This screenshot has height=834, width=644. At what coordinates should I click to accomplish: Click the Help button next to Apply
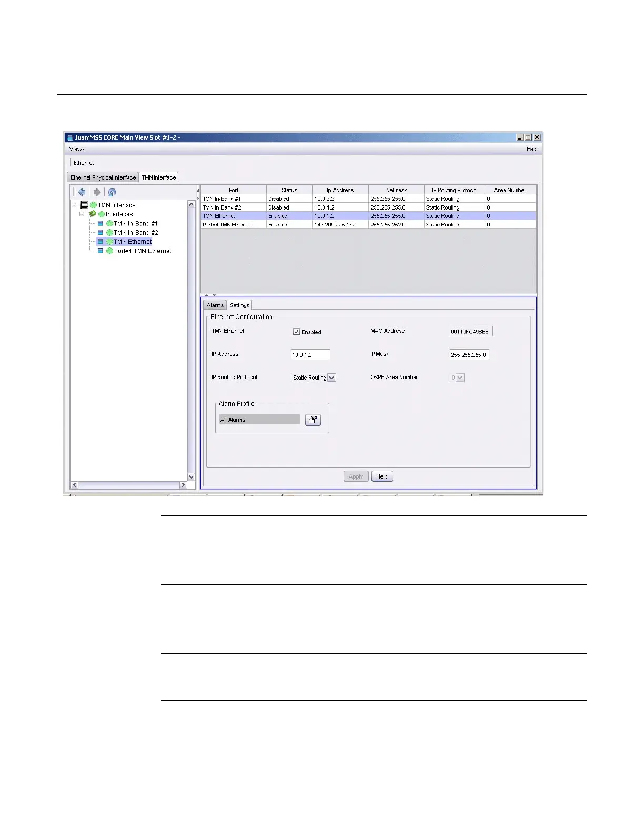click(382, 476)
